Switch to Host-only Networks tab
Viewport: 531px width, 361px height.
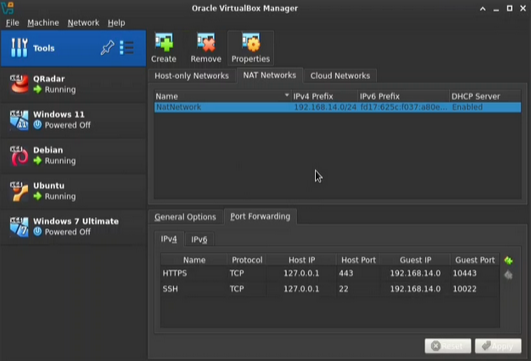tap(191, 76)
